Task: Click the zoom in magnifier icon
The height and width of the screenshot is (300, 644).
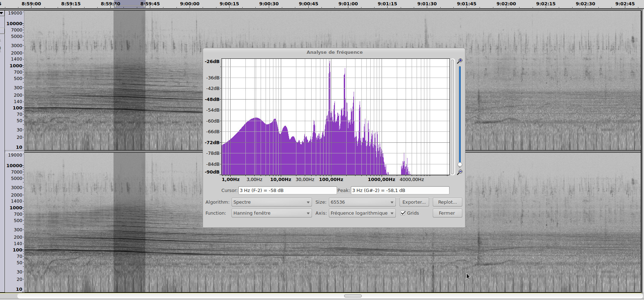Action: click(459, 61)
